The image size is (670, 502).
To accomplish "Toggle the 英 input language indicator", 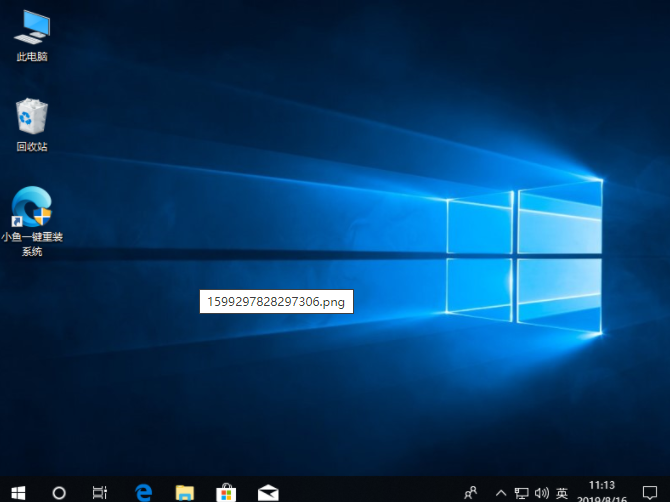I will point(562,492).
